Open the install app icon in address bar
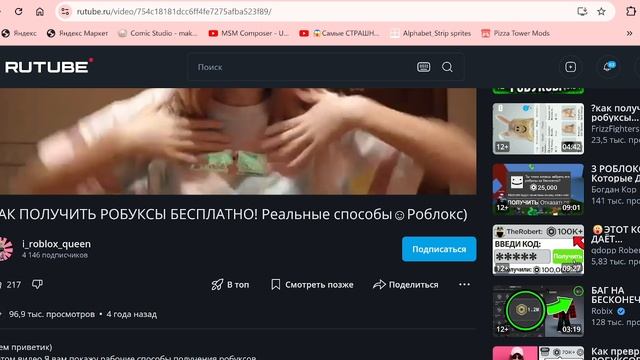Image resolution: width=640 pixels, height=360 pixels. click(582, 11)
